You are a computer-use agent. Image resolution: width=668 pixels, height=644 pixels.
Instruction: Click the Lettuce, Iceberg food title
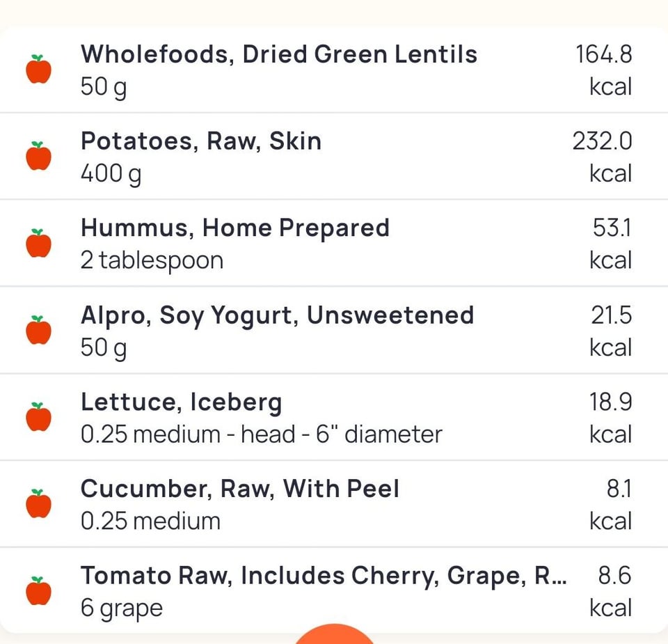(181, 402)
